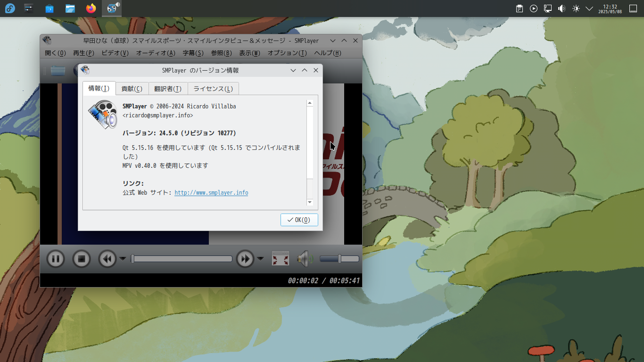Click the video seek bar in SMPlayer

click(182, 259)
